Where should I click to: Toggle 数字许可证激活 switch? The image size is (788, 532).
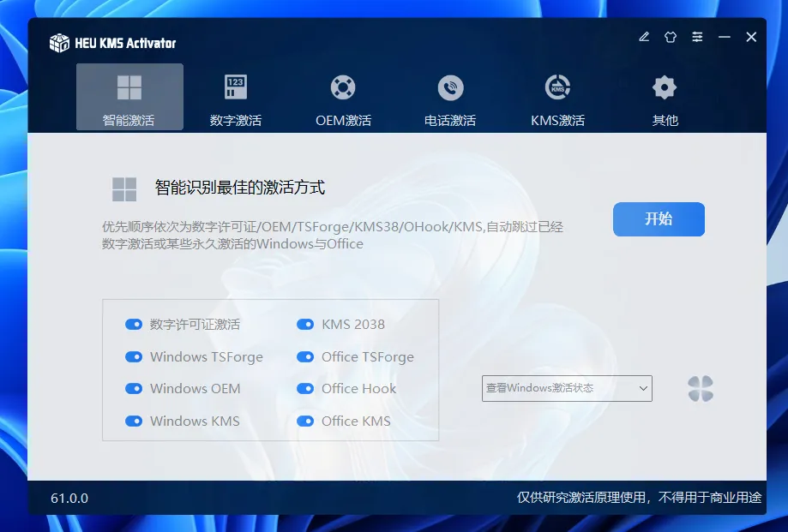(134, 324)
